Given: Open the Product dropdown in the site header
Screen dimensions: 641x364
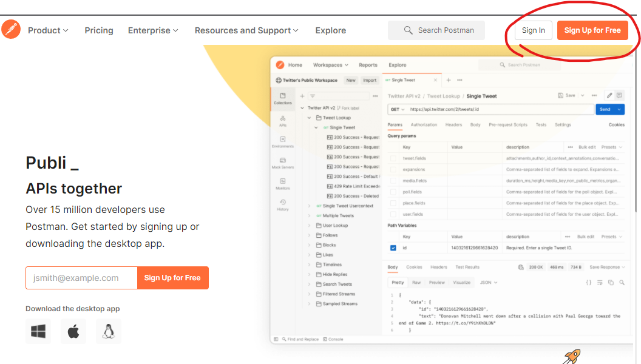Looking at the screenshot, I should 48,30.
